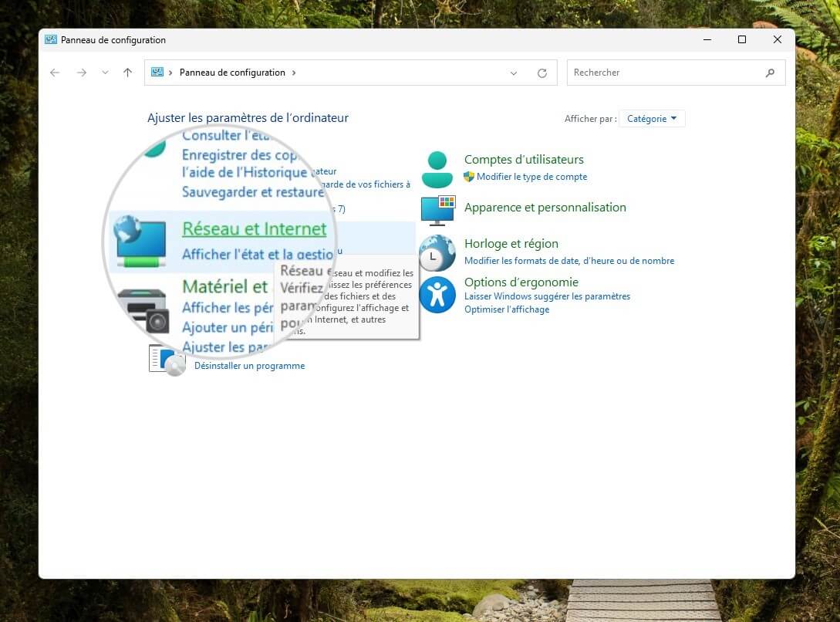
Task: Click the Control Panel title bar icon
Action: coord(51,39)
